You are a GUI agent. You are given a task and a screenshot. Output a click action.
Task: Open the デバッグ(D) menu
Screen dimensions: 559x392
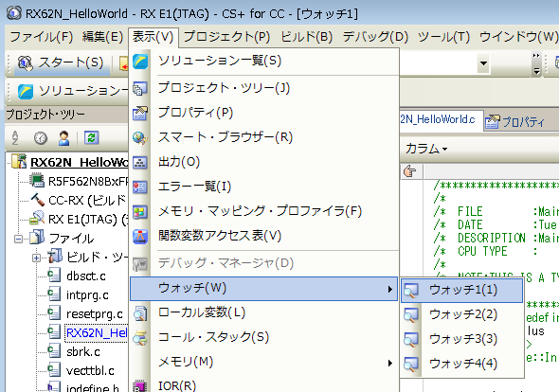point(375,37)
